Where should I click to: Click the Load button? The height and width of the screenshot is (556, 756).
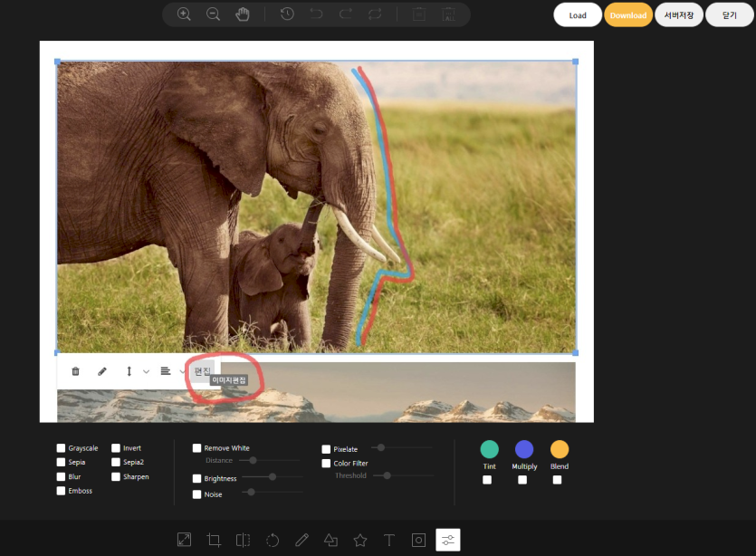click(x=578, y=15)
